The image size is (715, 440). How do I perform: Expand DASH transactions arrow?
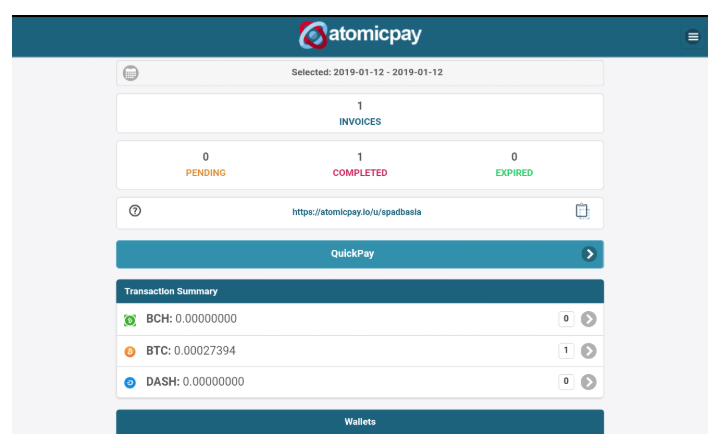click(589, 382)
